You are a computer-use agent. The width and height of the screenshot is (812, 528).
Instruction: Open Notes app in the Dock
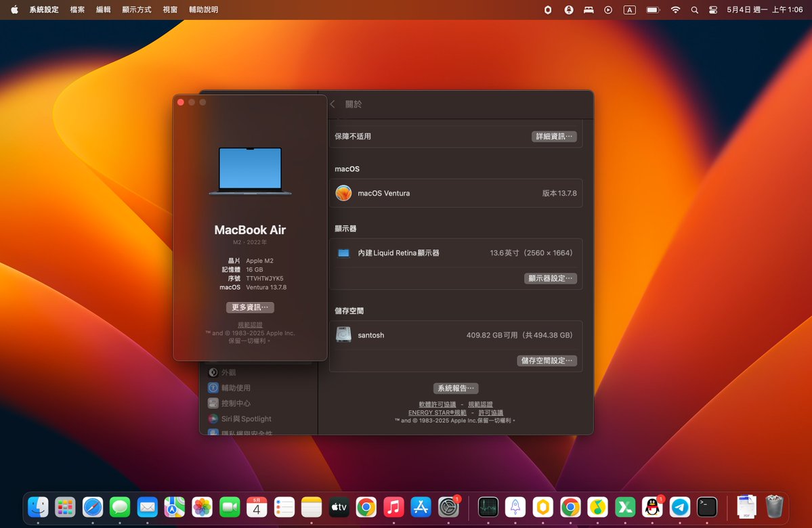click(x=312, y=507)
